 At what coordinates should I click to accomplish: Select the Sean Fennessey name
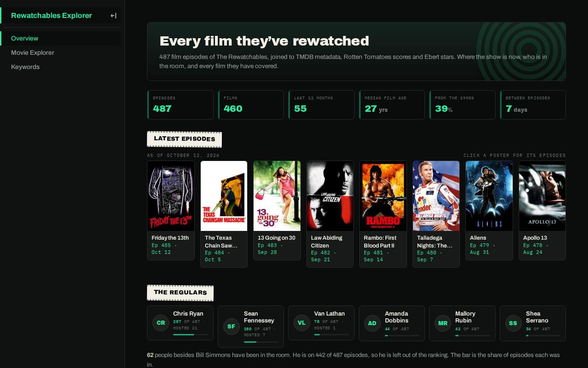(259, 317)
